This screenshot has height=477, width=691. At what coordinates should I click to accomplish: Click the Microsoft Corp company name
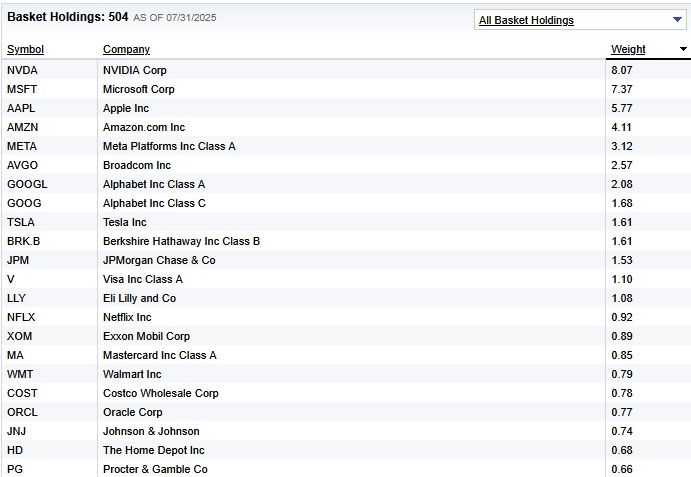139,89
